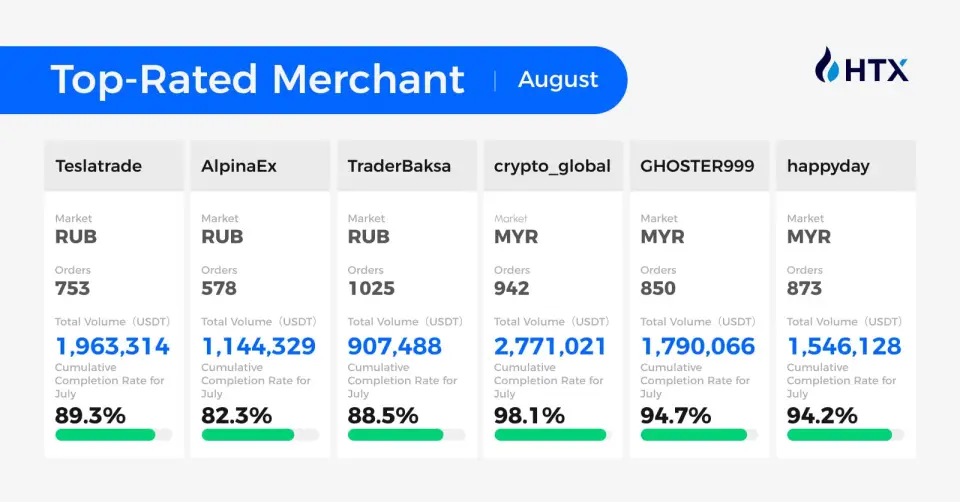Click Teslatrade's 89.3% completion progress bar
Viewport: 960px width, 502px height.
(x=114, y=435)
